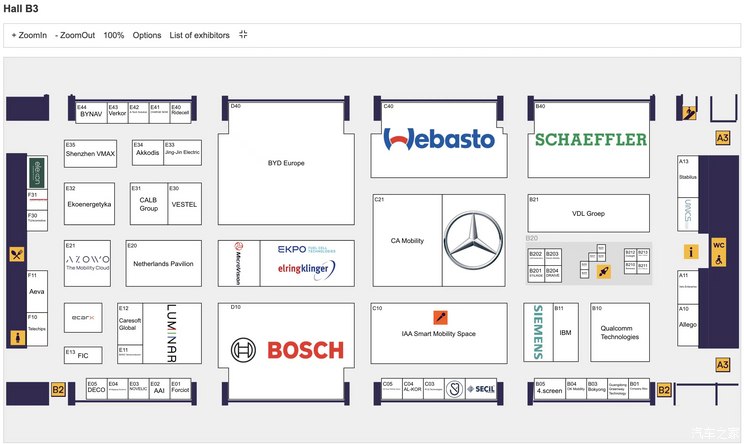This screenshot has height=444, width=744.
Task: Collapse the map with the fullscreen exit icon
Action: tap(243, 35)
